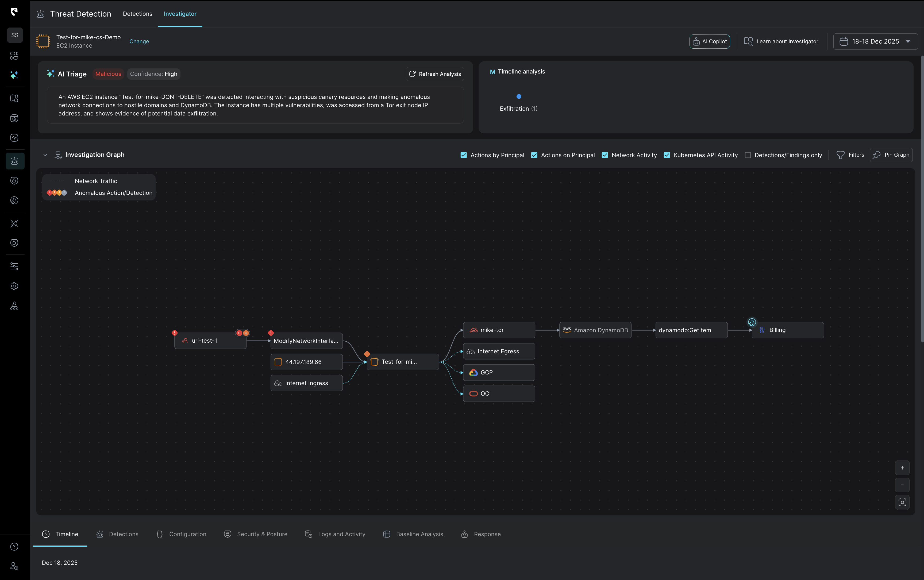Open the 18-18 Dec 2025 date range dropdown
924x580 pixels.
[x=875, y=41]
